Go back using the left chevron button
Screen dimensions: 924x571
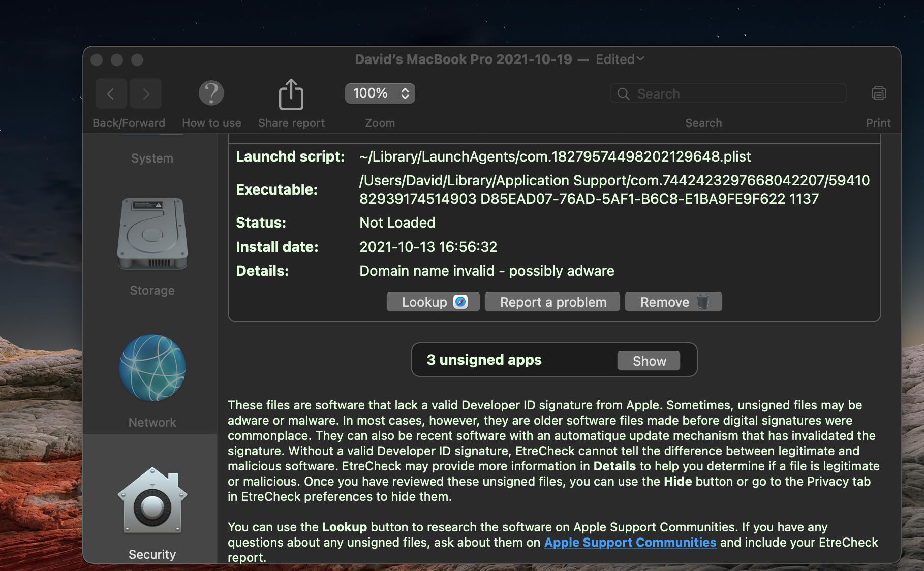111,93
